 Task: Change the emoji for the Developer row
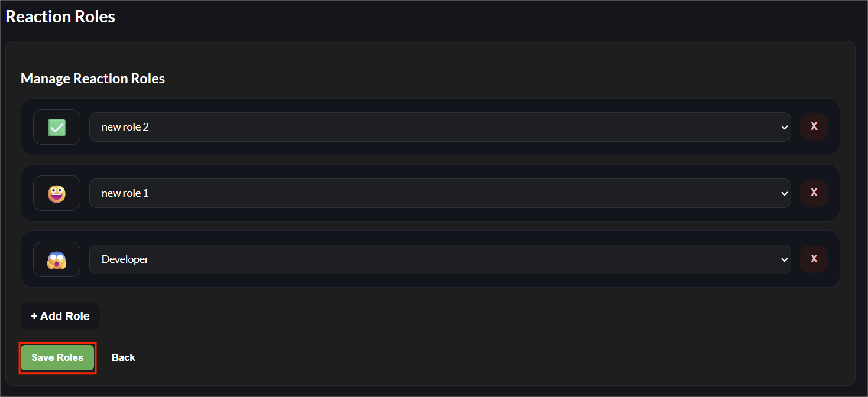click(x=56, y=259)
